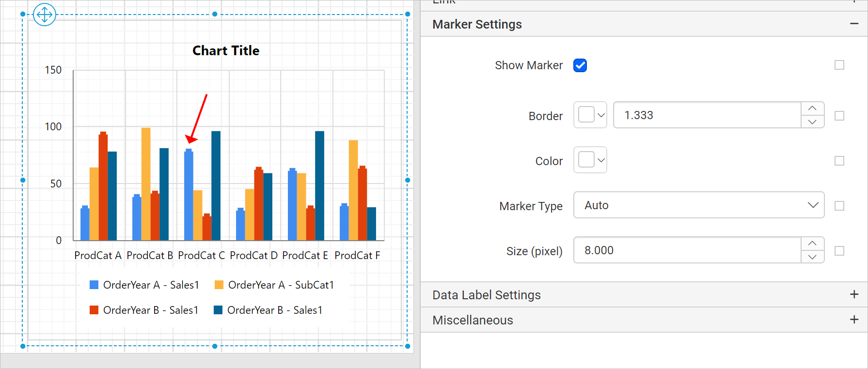The image size is (868, 369).
Task: Open the Border color picker dropdown
Action: pos(590,115)
